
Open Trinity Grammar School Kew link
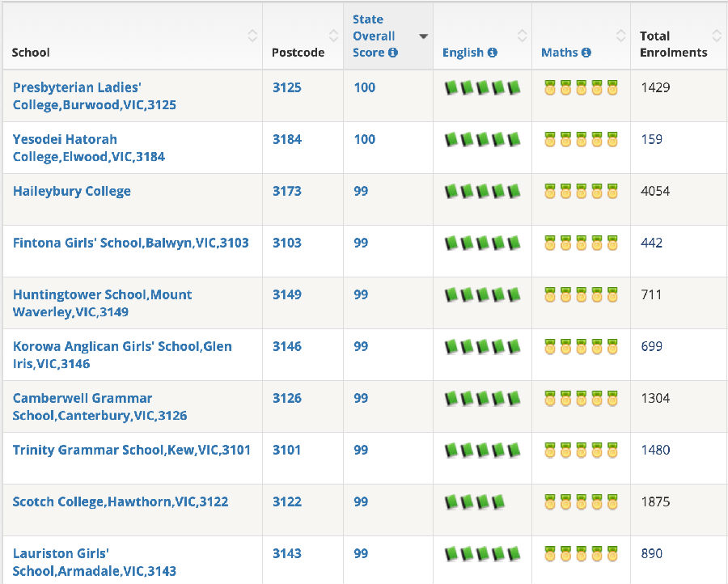[131, 450]
